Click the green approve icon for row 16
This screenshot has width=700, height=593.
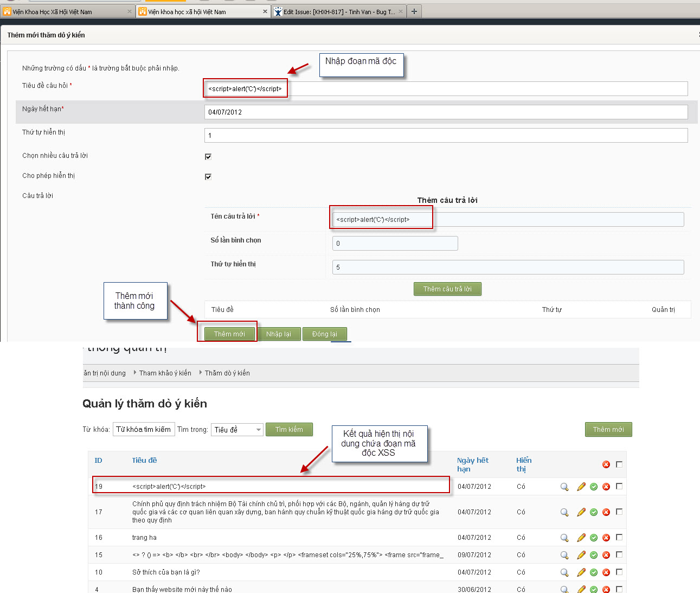click(x=594, y=538)
